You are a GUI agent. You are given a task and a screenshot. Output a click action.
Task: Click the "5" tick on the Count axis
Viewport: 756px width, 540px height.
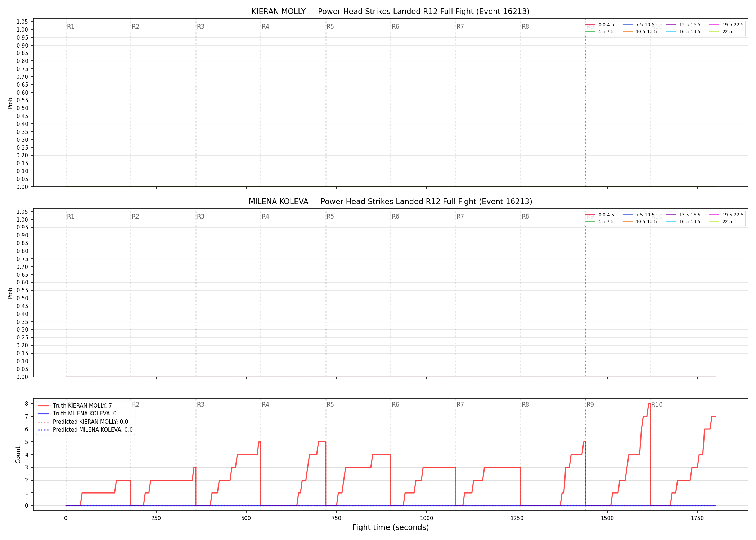tap(26, 442)
